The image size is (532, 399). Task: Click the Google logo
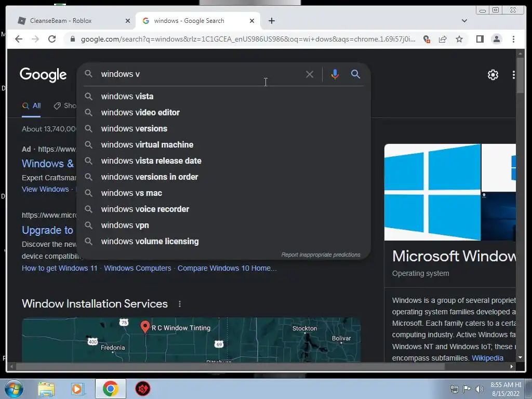click(x=43, y=75)
